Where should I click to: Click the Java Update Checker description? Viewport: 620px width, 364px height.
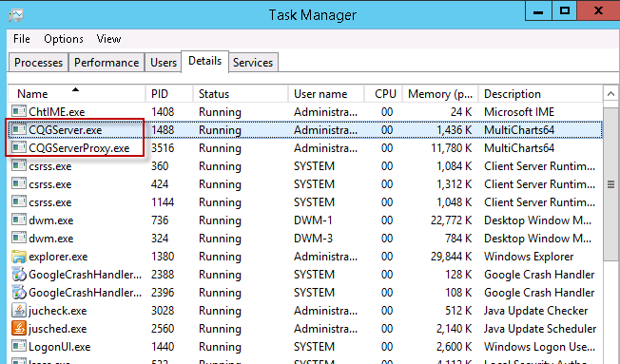click(x=535, y=311)
